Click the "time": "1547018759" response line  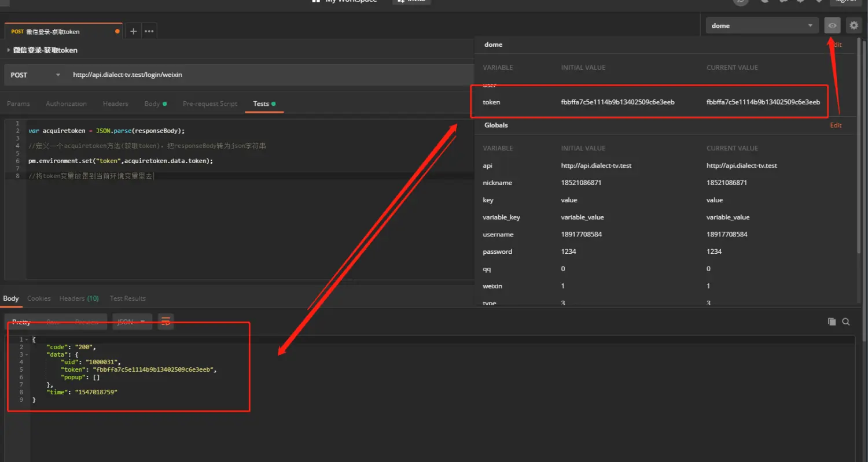82,392
